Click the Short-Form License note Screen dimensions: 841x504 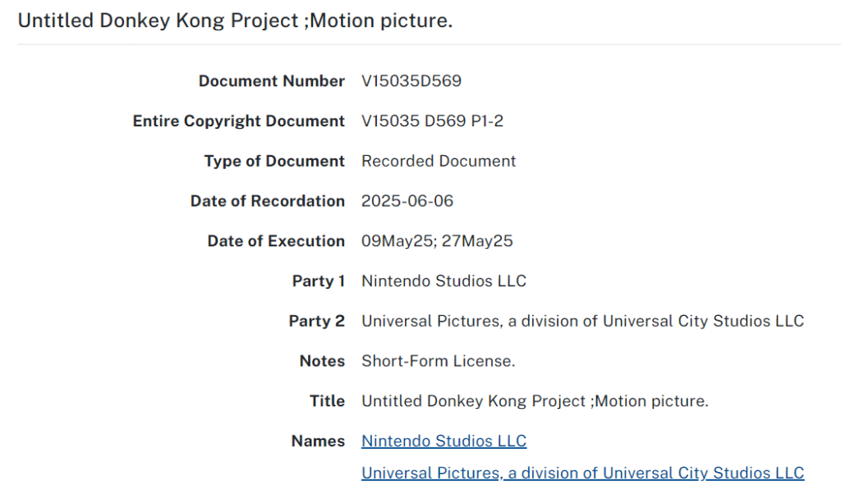click(439, 361)
